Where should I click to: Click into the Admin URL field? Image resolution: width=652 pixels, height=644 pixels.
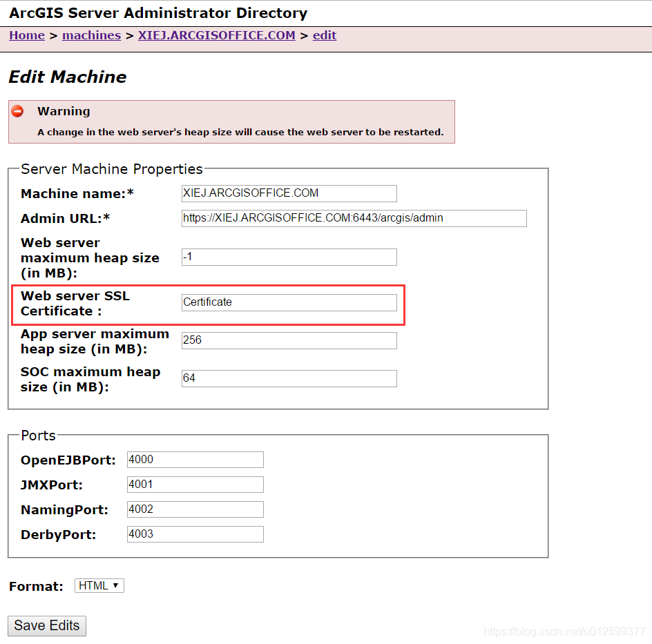click(354, 219)
